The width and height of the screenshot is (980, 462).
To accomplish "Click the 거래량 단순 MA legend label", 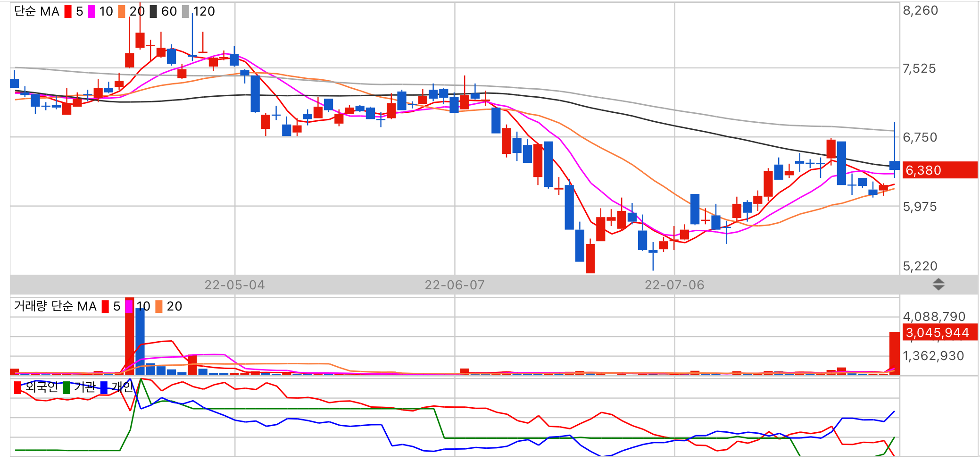I will tap(55, 306).
